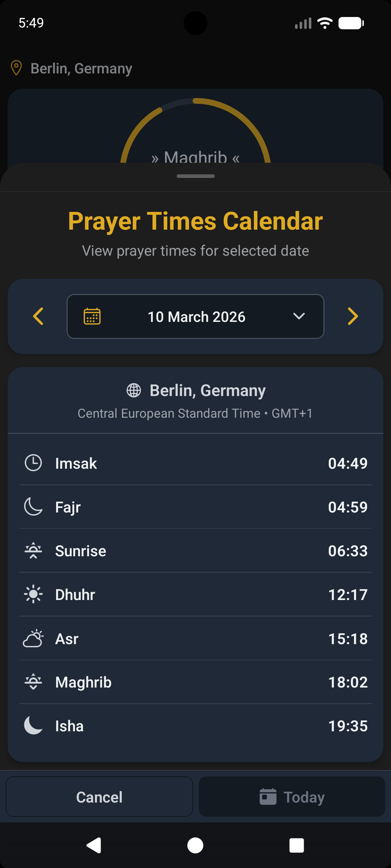Tap the Asr cloudy sun icon

[x=33, y=638]
